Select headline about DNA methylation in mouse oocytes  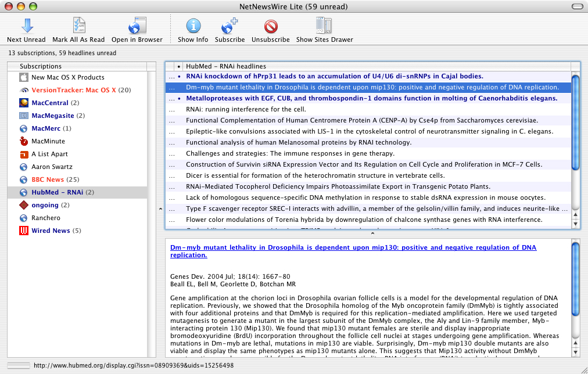coord(368,198)
